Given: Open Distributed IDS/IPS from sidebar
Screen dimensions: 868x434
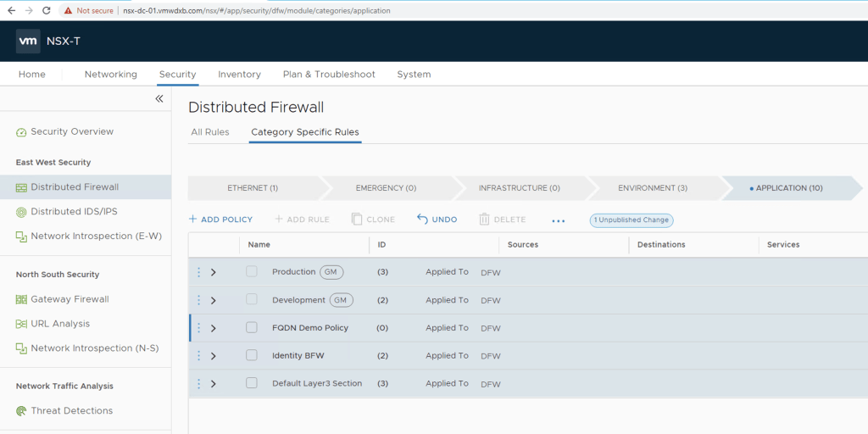Looking at the screenshot, I should pyautogui.click(x=72, y=212).
